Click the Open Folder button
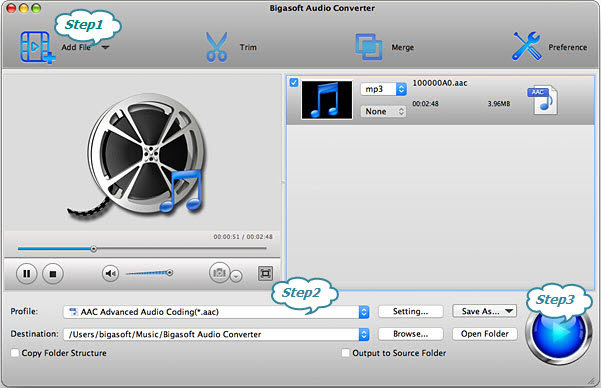This screenshot has height=388, width=601. [x=484, y=334]
